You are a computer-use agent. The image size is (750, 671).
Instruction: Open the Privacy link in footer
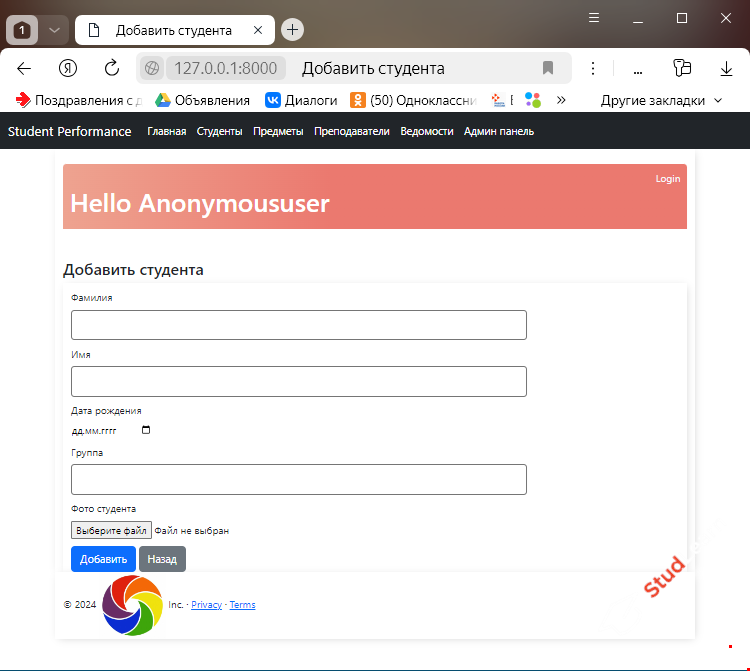click(207, 605)
